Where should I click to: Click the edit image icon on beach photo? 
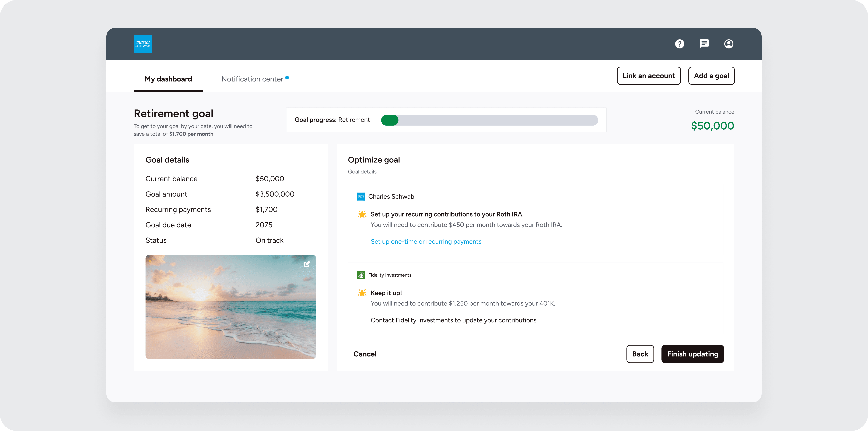[307, 264]
